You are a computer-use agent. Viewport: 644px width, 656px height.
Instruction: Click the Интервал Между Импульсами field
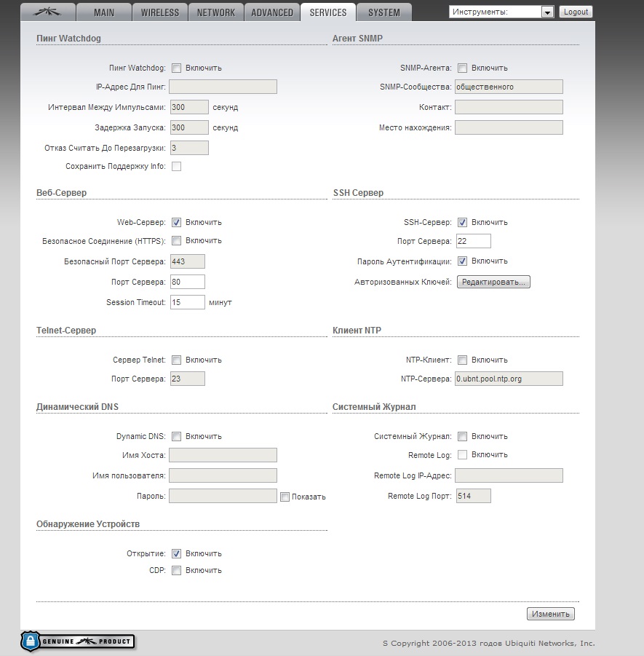point(189,107)
